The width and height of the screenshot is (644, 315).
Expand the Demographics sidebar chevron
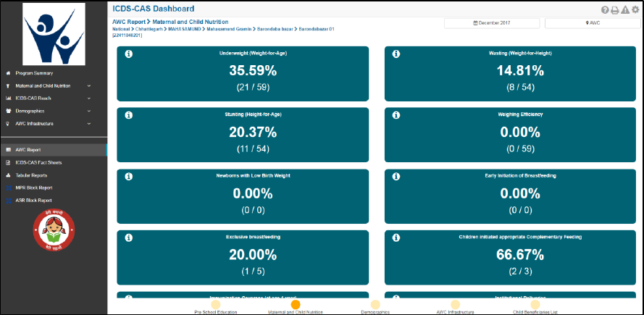click(89, 111)
